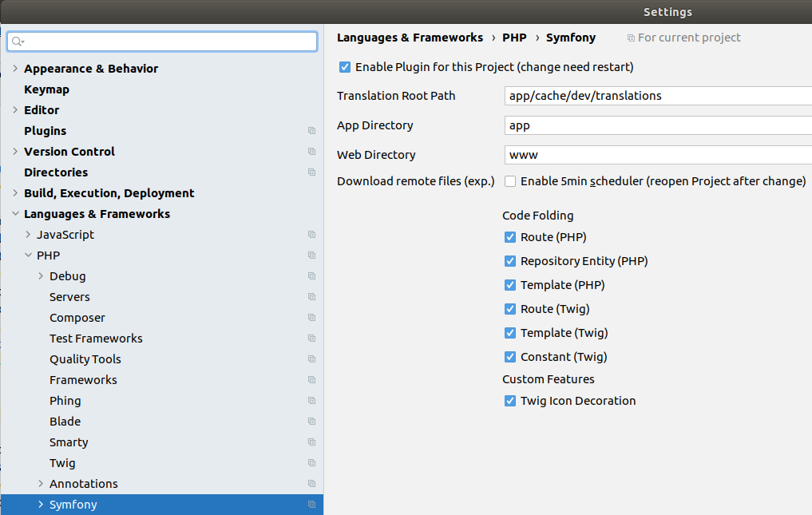Image resolution: width=812 pixels, height=515 pixels.
Task: Click project-level icon beside Annotations
Action: (x=311, y=483)
